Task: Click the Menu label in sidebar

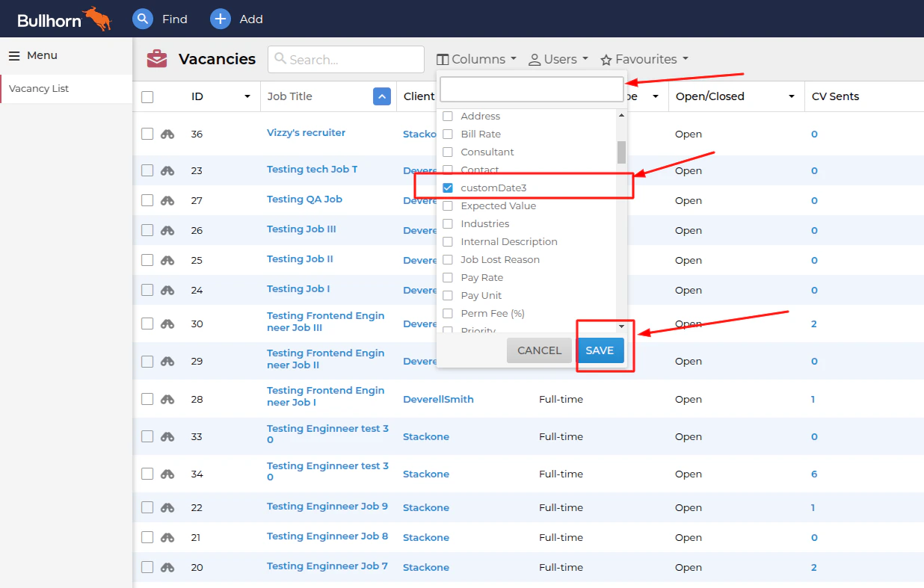Action: [42, 55]
